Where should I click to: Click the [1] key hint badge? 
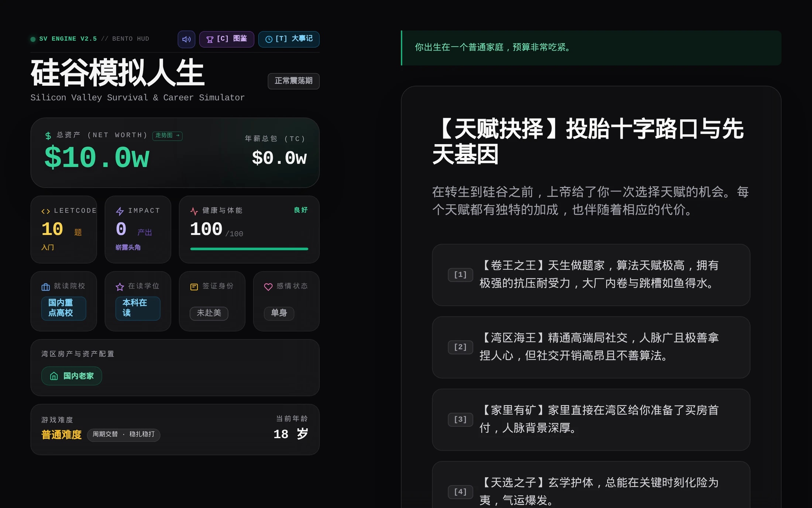tap(460, 275)
